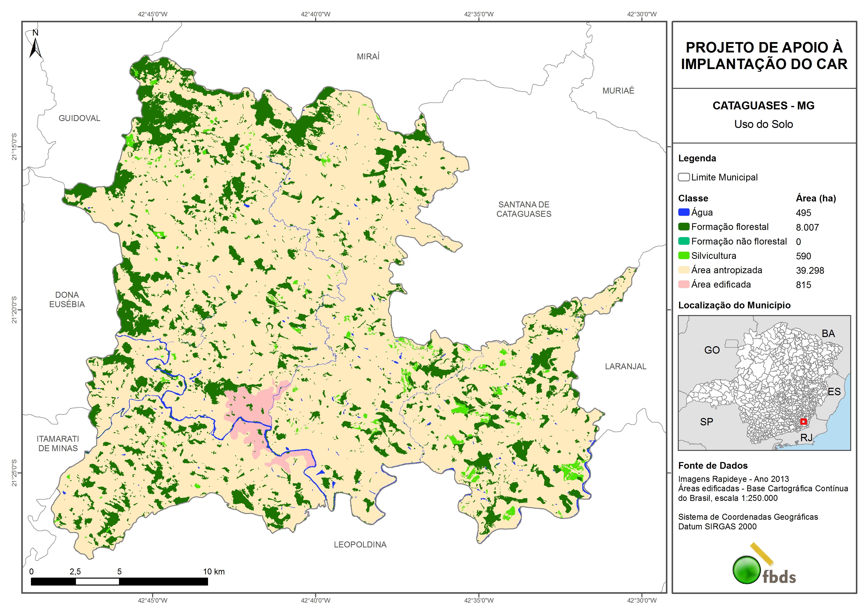Click the inset location map of Minas Gerais

(764, 383)
